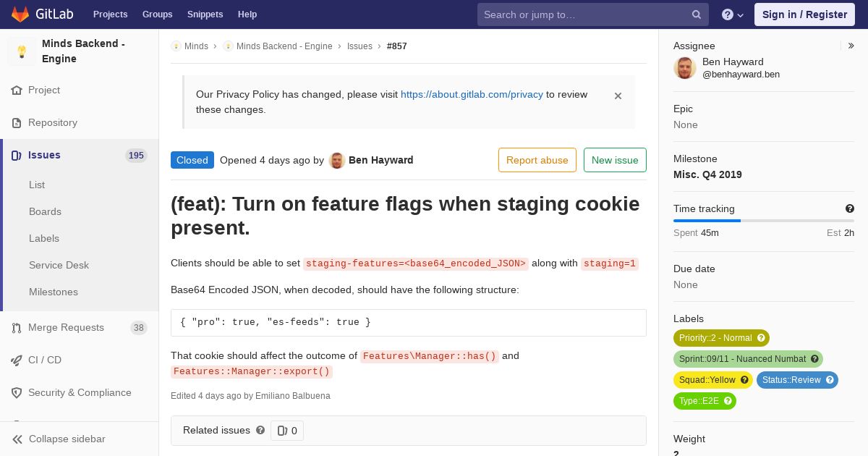868x456 pixels.
Task: Click the Merge Requests icon in sidebar
Action: tap(17, 328)
